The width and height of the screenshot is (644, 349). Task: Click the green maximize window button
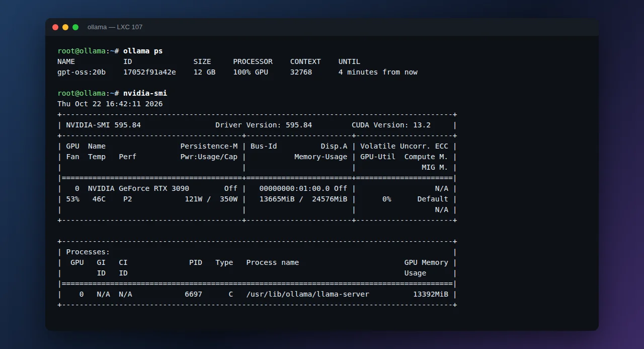tap(75, 27)
